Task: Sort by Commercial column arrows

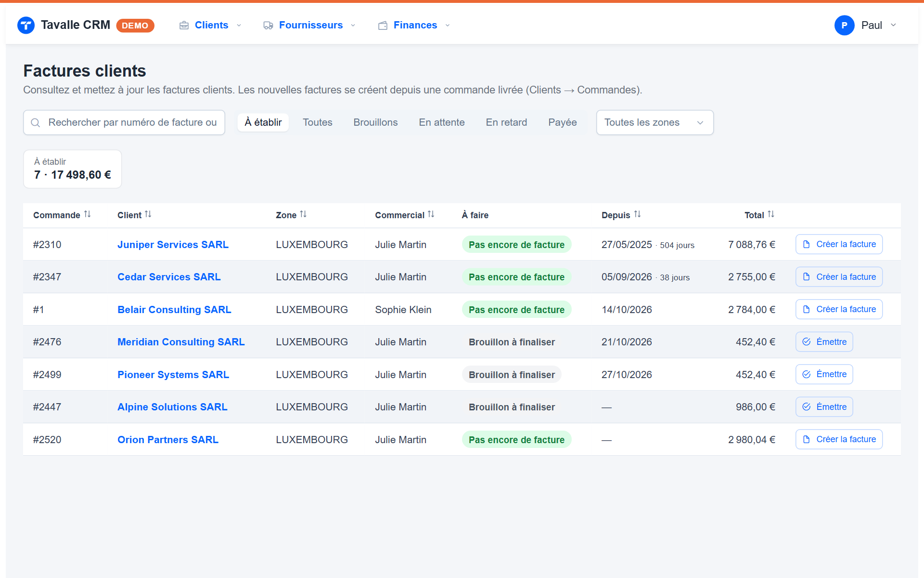Action: [431, 214]
